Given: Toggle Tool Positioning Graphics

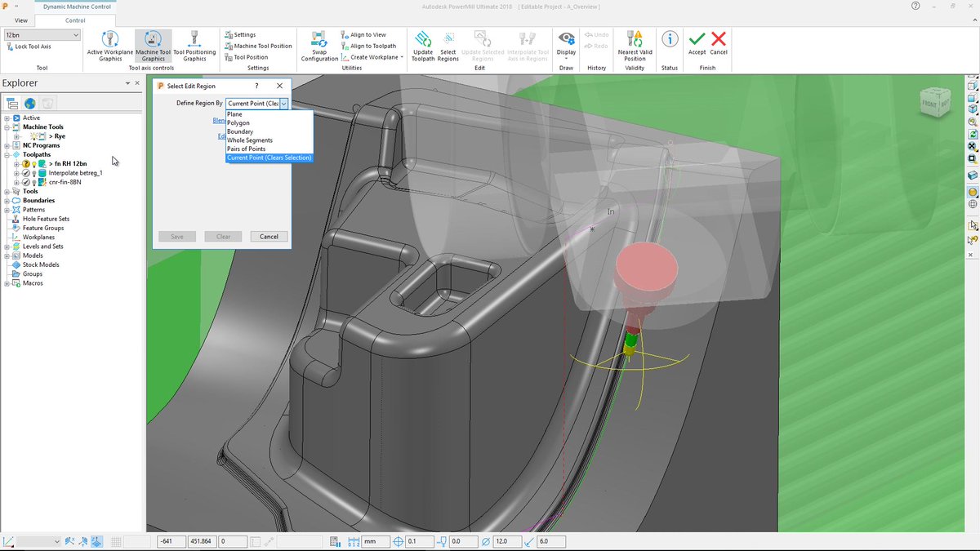Looking at the screenshot, I should coord(194,46).
